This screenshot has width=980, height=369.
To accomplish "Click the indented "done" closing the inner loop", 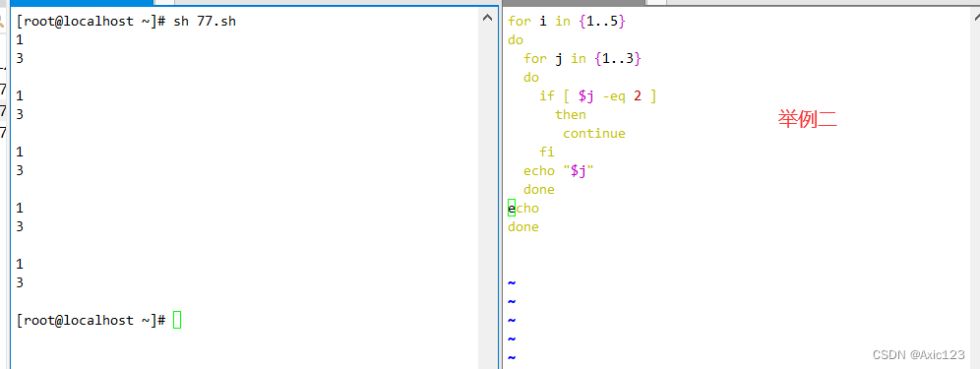I will coord(539,190).
